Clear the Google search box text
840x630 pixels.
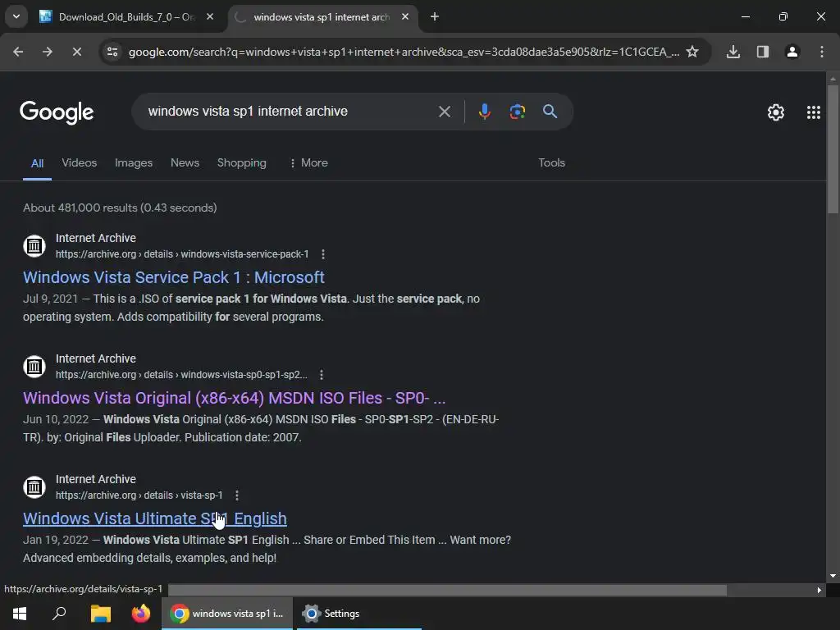click(445, 112)
